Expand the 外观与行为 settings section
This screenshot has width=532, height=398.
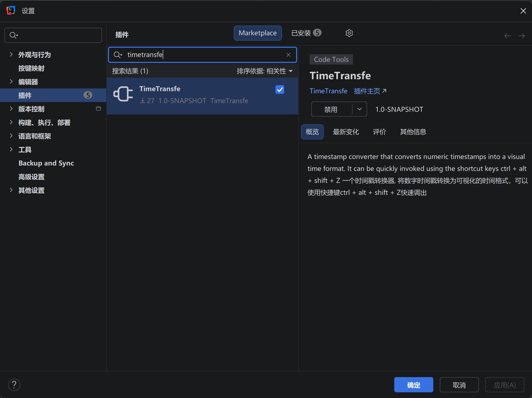pyautogui.click(x=11, y=55)
